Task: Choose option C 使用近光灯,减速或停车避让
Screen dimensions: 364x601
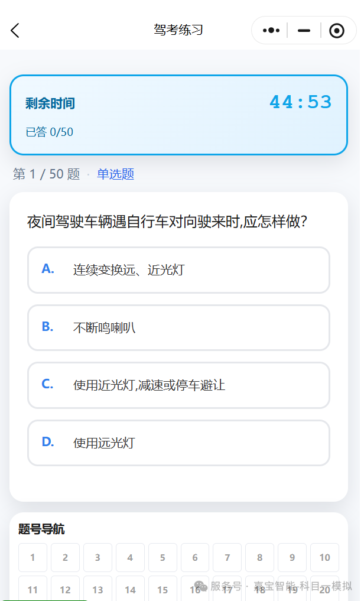Action: tap(178, 385)
